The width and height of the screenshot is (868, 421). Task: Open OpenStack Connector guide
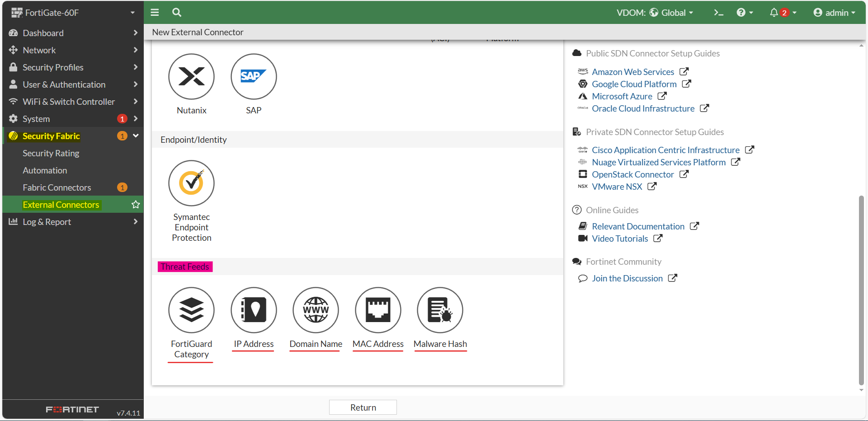(x=633, y=174)
